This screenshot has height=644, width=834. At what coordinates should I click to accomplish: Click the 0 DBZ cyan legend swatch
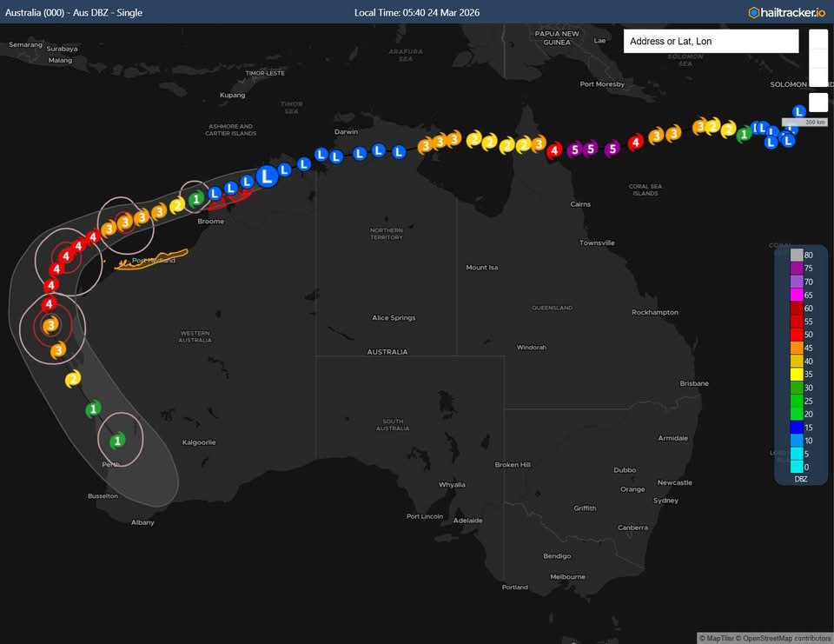[x=796, y=467]
